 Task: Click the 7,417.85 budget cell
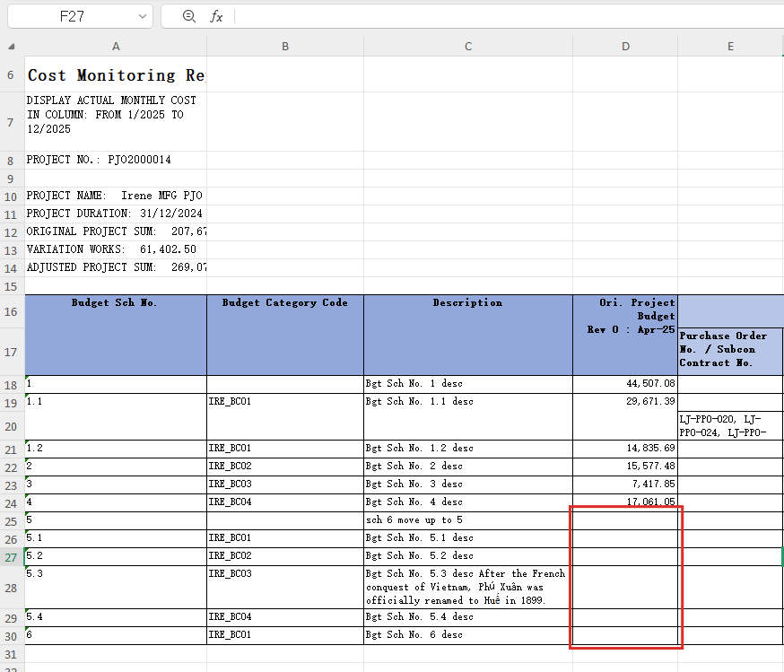coord(625,485)
